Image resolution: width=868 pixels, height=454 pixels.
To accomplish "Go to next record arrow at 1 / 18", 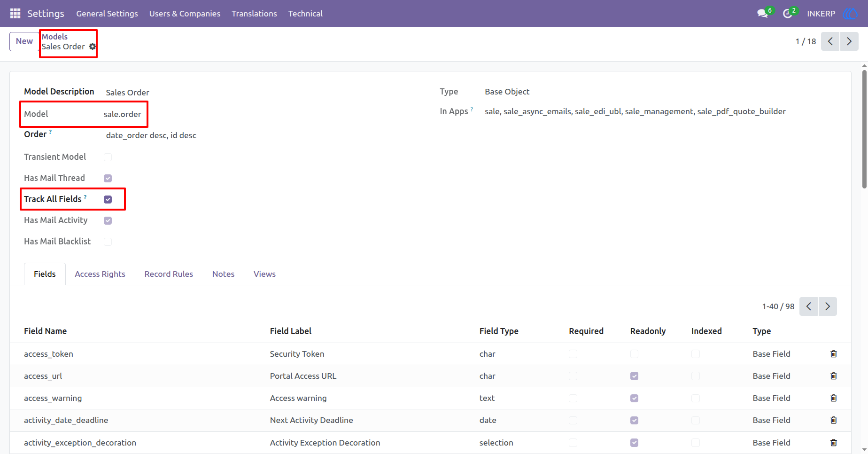I will point(849,41).
